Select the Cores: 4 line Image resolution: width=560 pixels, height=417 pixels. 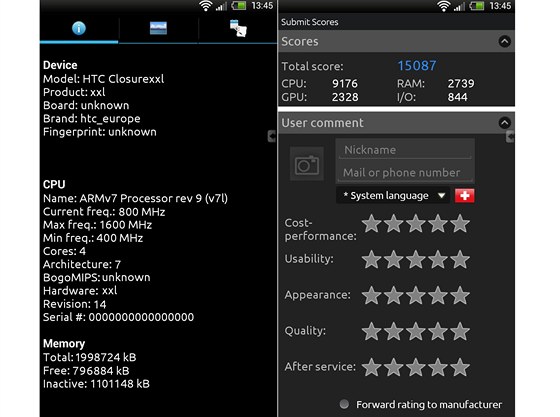64,251
